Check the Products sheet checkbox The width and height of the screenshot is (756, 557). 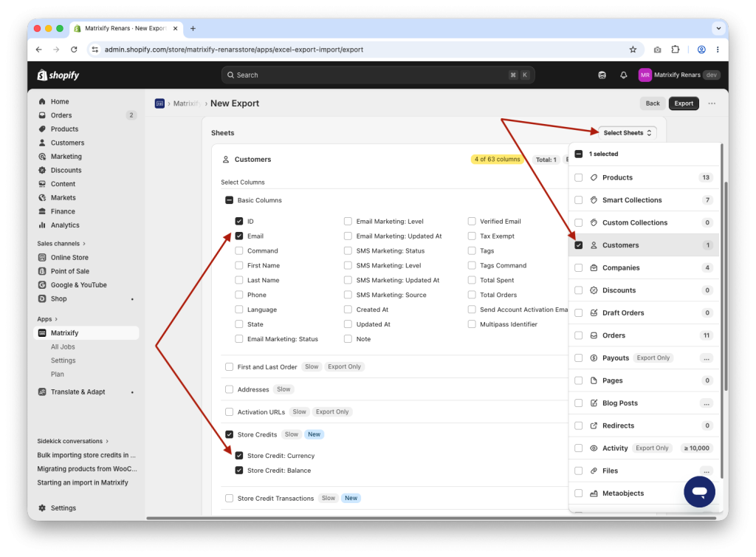click(x=579, y=177)
